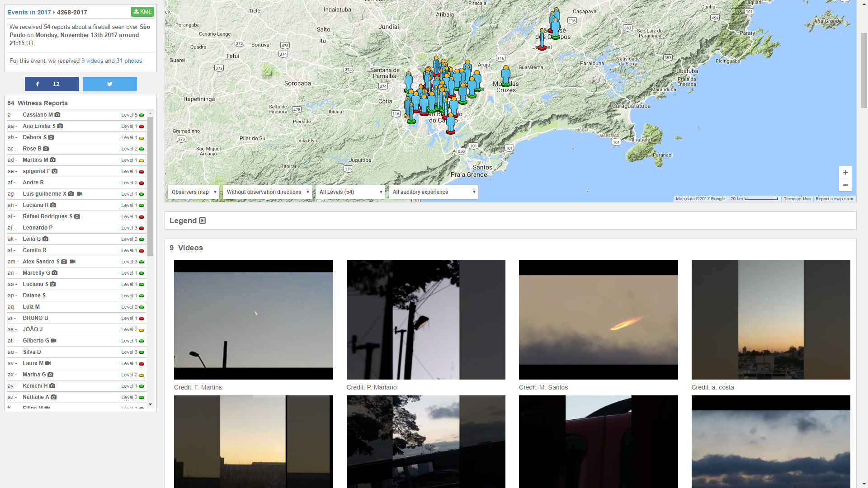Go to Events in 2017 breadcrumb
This screenshot has height=488, width=868.
(x=29, y=12)
